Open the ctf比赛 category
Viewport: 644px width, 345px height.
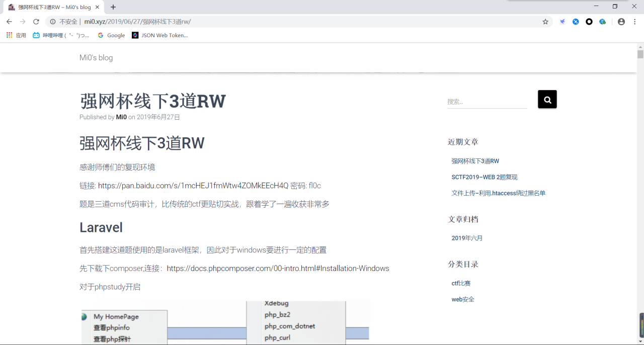(x=461, y=284)
